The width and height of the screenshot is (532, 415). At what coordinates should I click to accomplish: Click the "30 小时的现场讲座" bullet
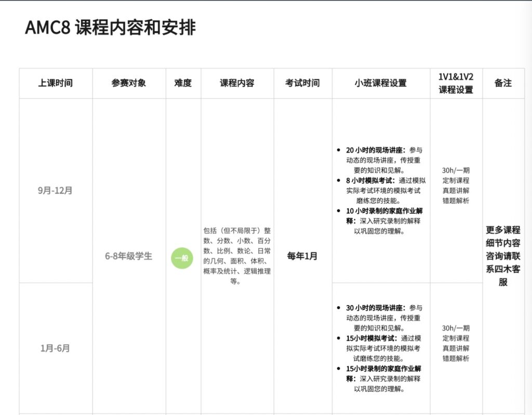tap(381, 318)
